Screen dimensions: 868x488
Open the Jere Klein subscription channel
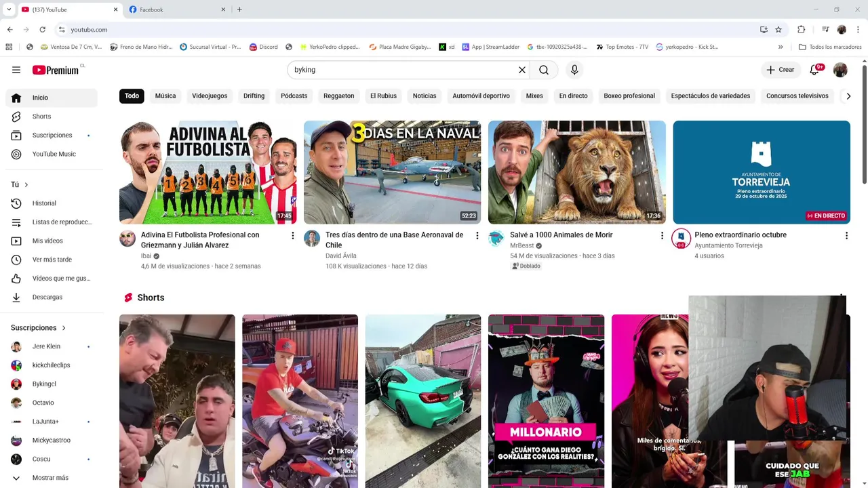pos(52,346)
